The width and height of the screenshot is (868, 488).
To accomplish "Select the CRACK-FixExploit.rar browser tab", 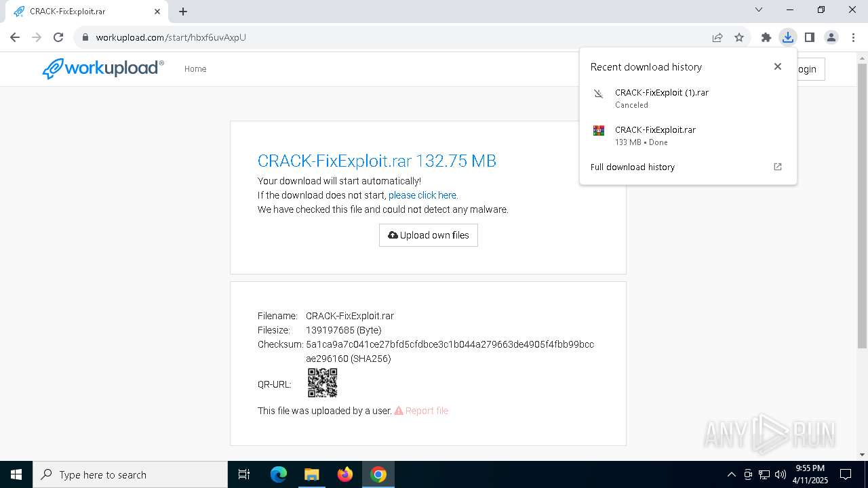I will (x=85, y=12).
